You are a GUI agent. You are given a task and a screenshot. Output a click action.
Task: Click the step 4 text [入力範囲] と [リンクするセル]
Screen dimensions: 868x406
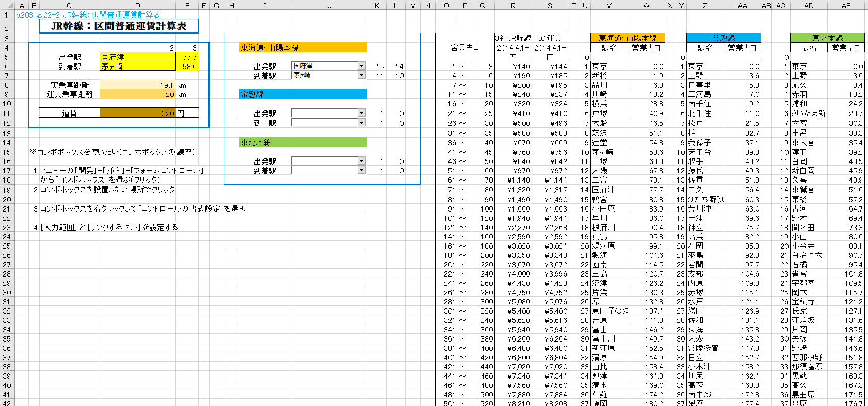(x=109, y=228)
